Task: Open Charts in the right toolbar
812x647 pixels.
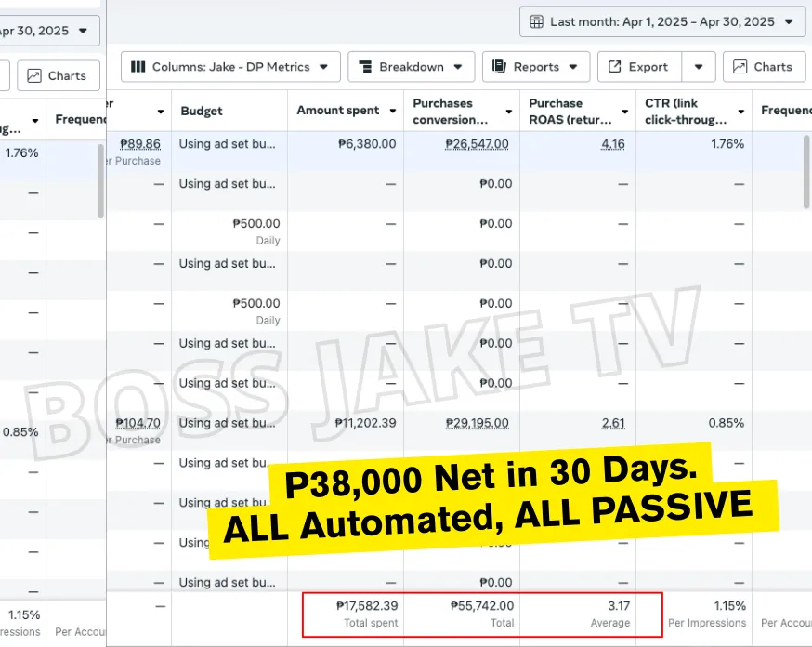Action: click(x=765, y=67)
